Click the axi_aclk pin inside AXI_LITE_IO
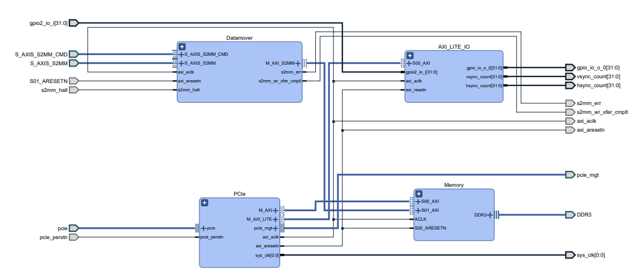 tap(414, 81)
